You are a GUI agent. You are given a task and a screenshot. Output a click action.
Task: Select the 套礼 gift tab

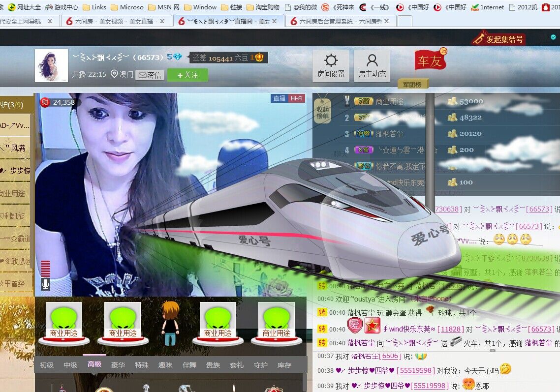(x=237, y=365)
